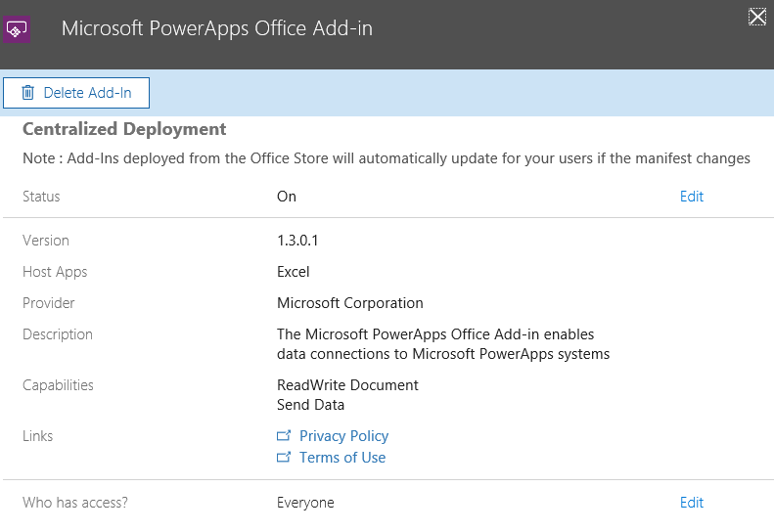
Task: Click the Microsoft Corporation provider text
Action: (350, 303)
